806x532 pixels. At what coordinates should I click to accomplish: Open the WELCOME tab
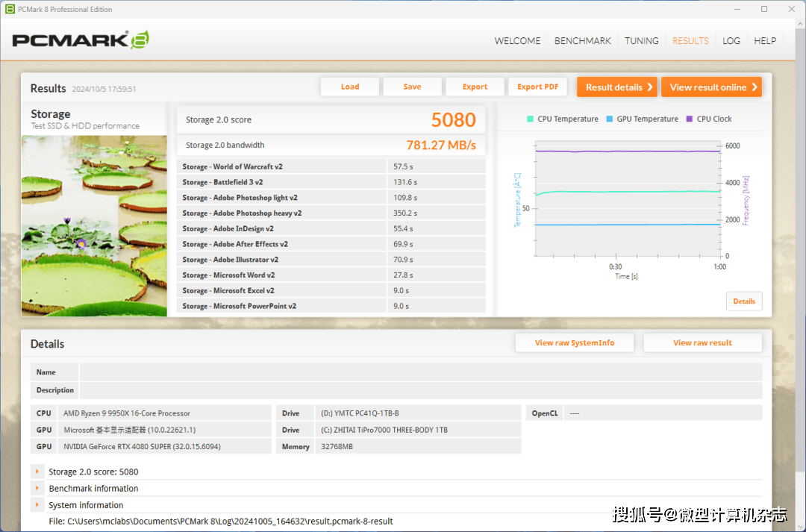[517, 40]
